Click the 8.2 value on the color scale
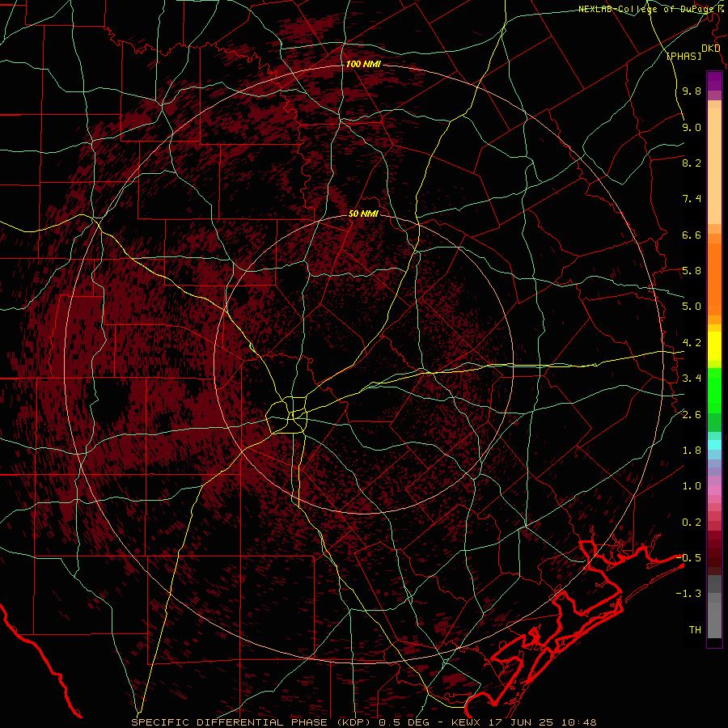 [x=692, y=163]
